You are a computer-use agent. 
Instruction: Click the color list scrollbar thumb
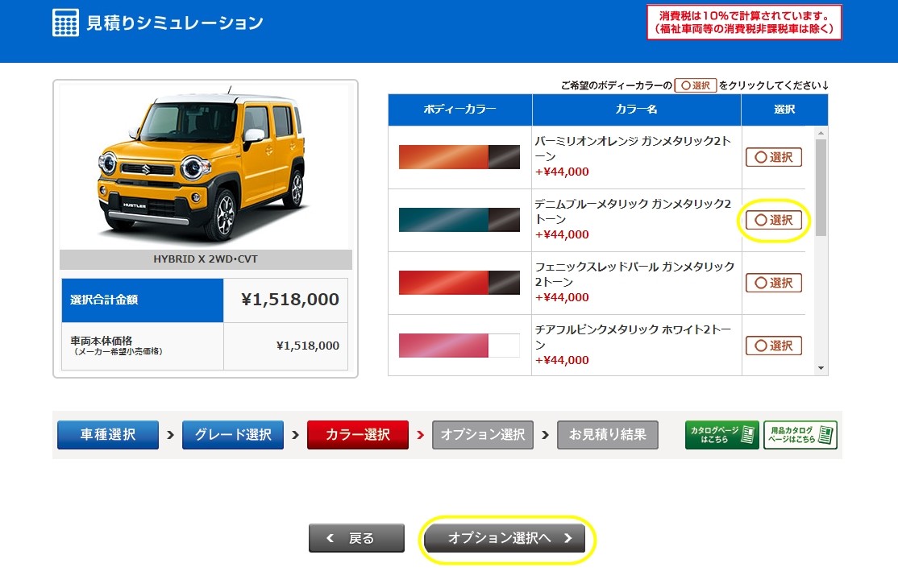tap(821, 187)
